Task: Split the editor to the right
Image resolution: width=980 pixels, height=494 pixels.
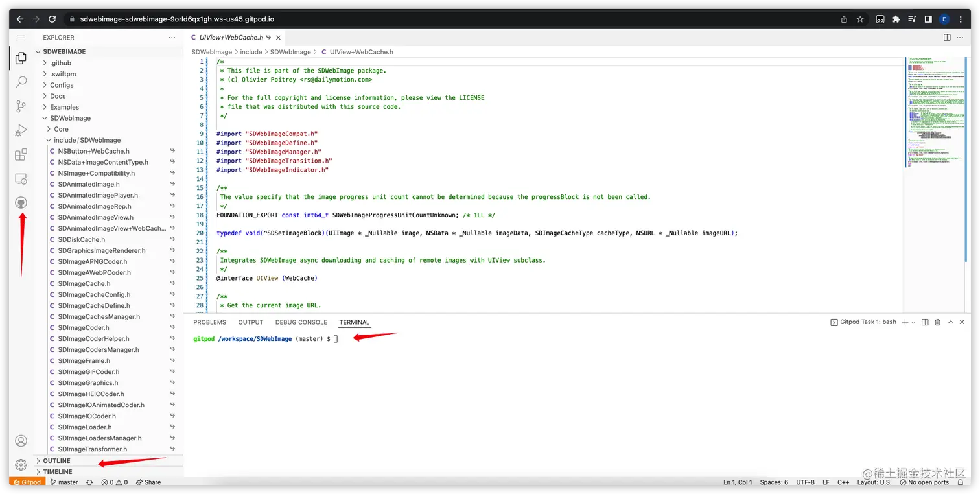Action: click(947, 38)
